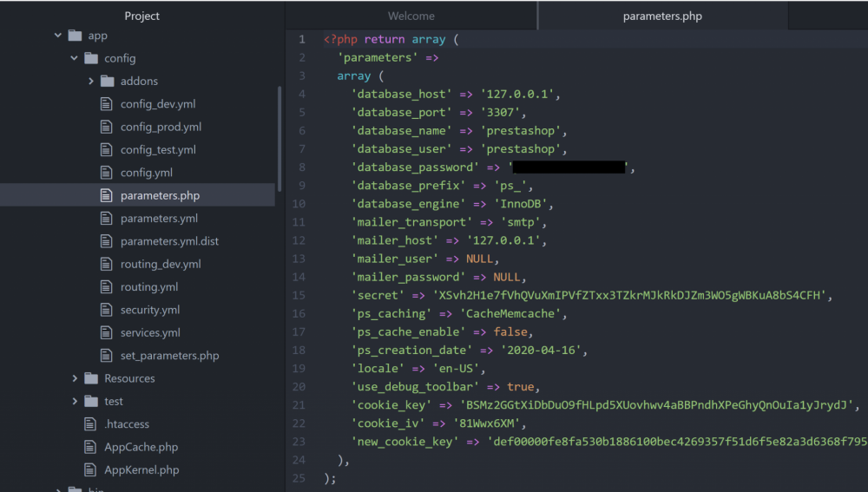Click the addons folder icon

tap(108, 82)
